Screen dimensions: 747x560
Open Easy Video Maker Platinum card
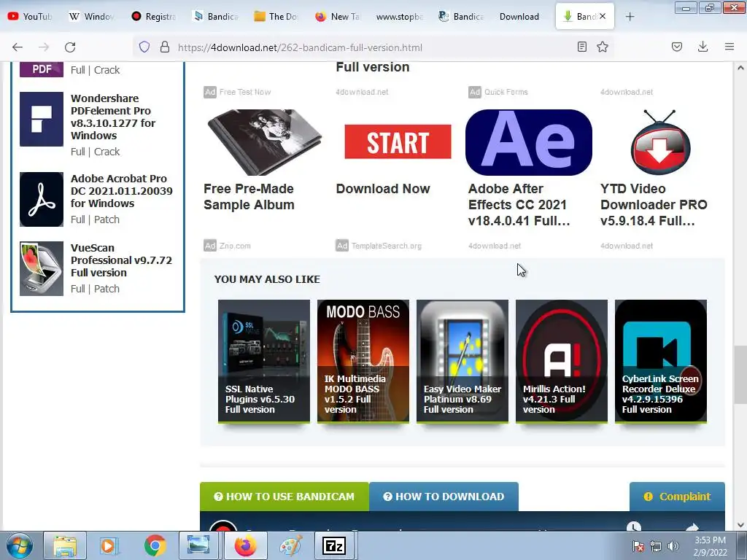point(462,361)
